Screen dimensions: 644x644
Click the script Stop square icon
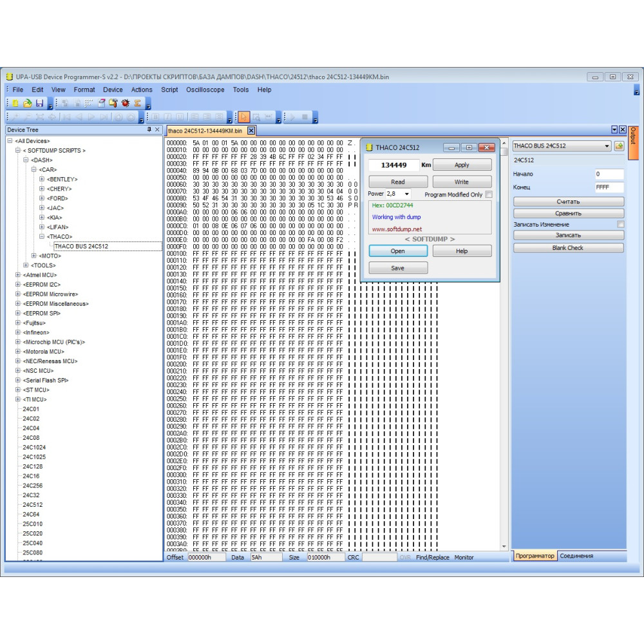pyautogui.click(x=305, y=117)
